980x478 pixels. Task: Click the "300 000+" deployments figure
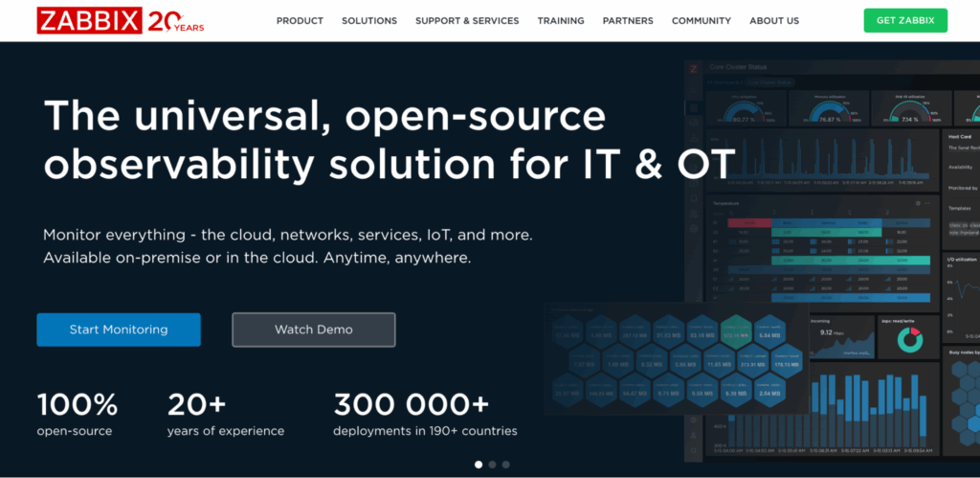(412, 405)
